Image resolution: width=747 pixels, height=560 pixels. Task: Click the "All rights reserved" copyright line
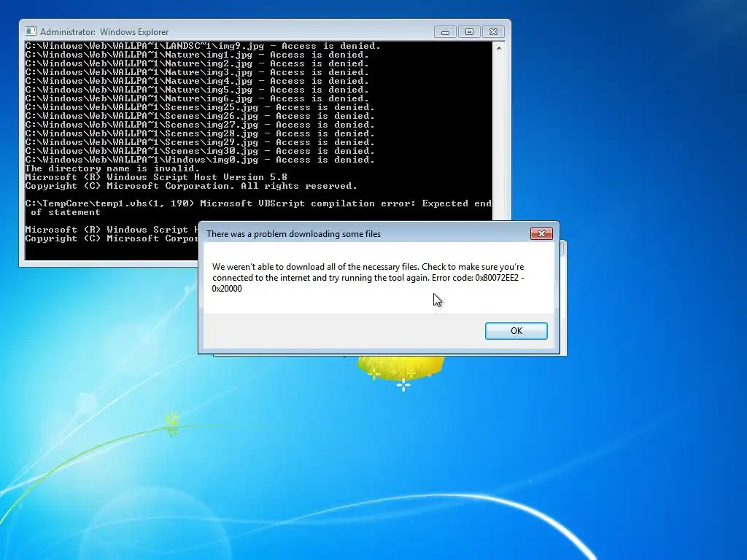191,186
